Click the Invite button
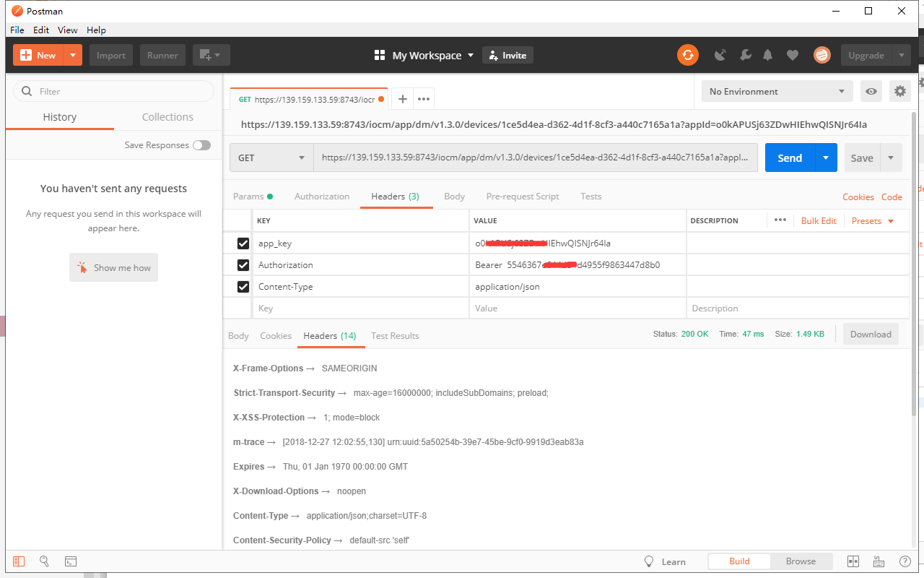 point(508,56)
